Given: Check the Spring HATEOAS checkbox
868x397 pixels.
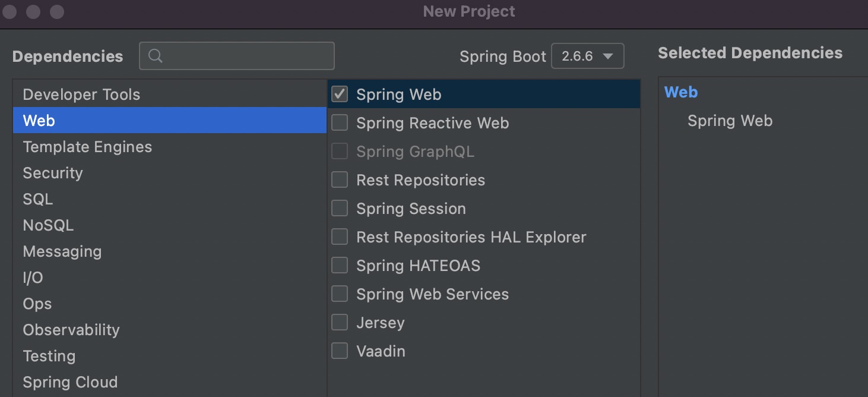Looking at the screenshot, I should pos(340,266).
